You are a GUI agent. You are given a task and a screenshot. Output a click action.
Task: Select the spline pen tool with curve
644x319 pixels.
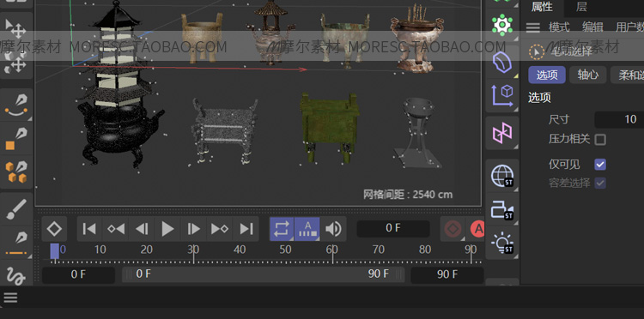click(x=15, y=105)
